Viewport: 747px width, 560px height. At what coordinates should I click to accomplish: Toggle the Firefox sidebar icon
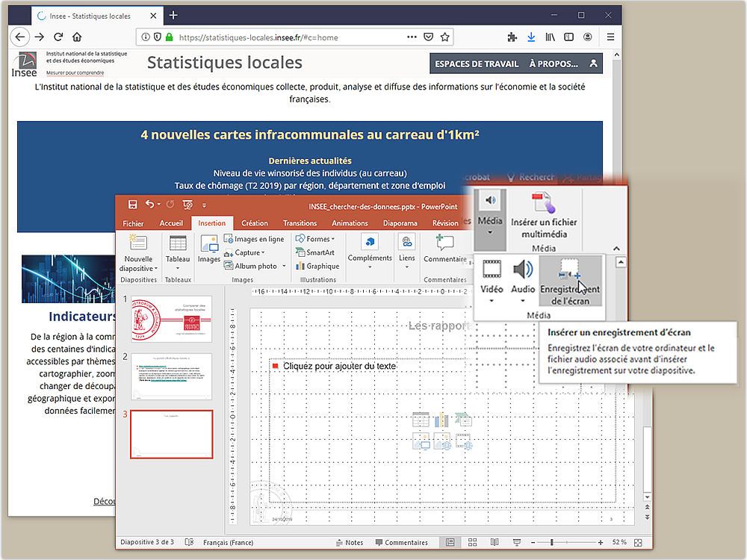click(568, 37)
